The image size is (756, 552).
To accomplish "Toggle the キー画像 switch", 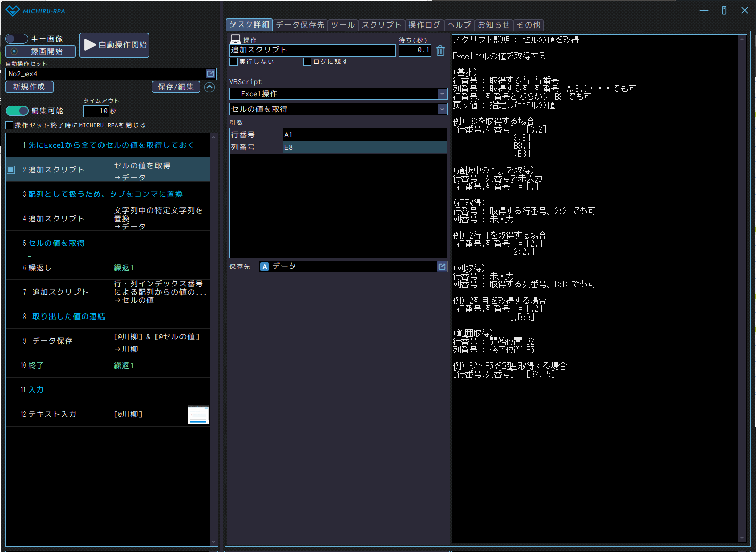I will [16, 39].
